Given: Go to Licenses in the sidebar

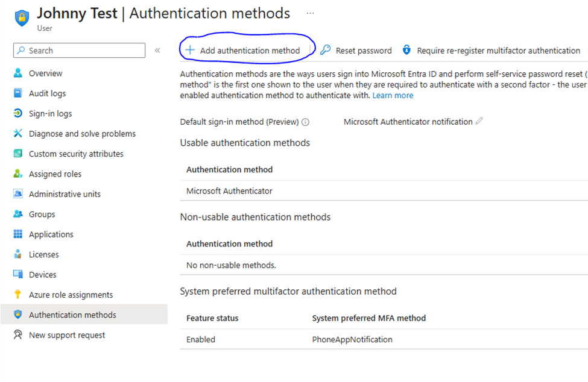Looking at the screenshot, I should [x=44, y=254].
